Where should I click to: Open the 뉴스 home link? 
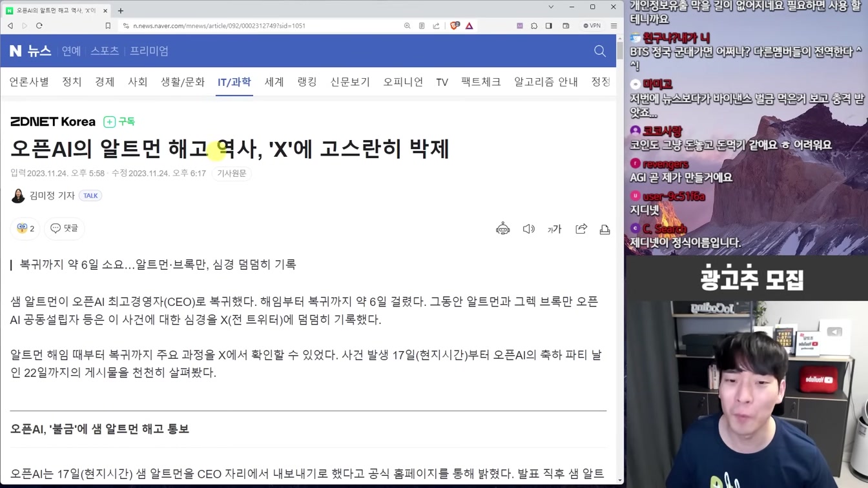(x=39, y=51)
